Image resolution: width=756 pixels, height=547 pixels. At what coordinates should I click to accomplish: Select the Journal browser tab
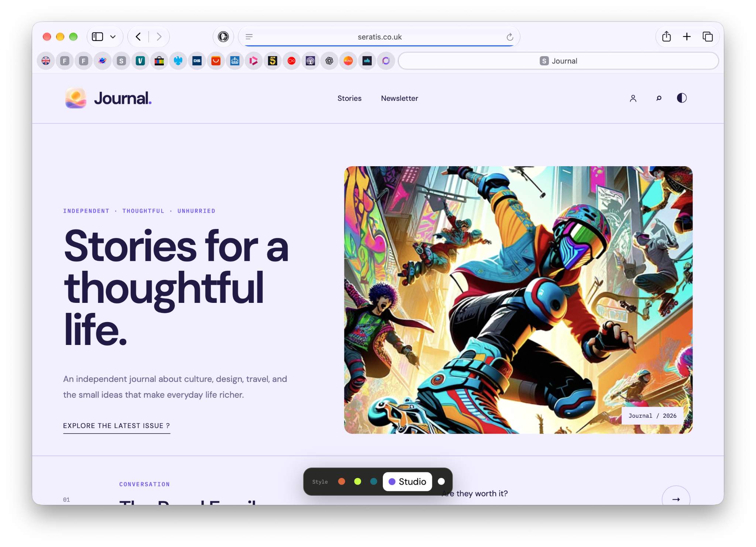click(x=559, y=61)
